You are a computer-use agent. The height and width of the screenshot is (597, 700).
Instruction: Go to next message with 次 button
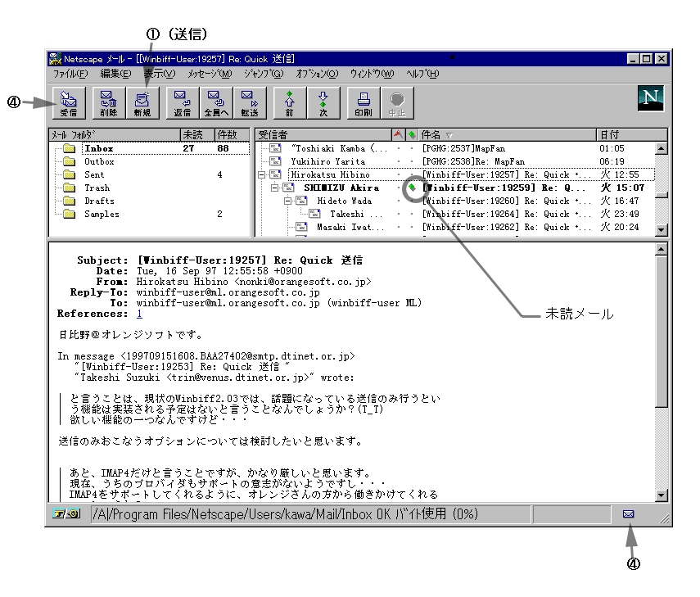click(323, 103)
